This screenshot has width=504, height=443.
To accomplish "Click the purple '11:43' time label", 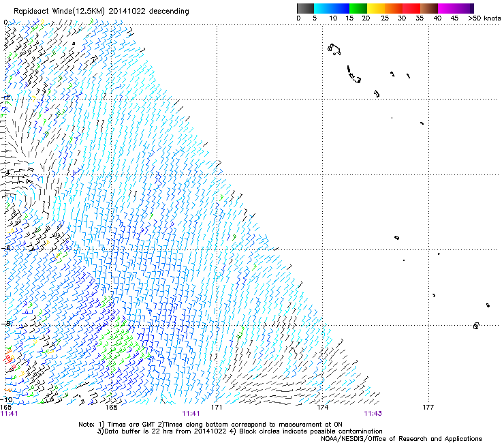I will pyautogui.click(x=373, y=414).
